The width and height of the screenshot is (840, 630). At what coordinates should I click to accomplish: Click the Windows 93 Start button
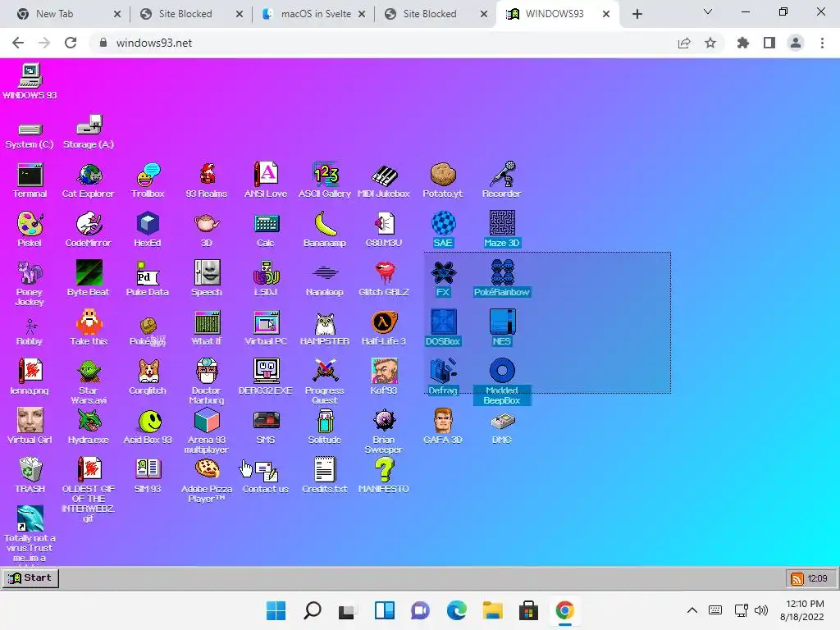[30, 578]
